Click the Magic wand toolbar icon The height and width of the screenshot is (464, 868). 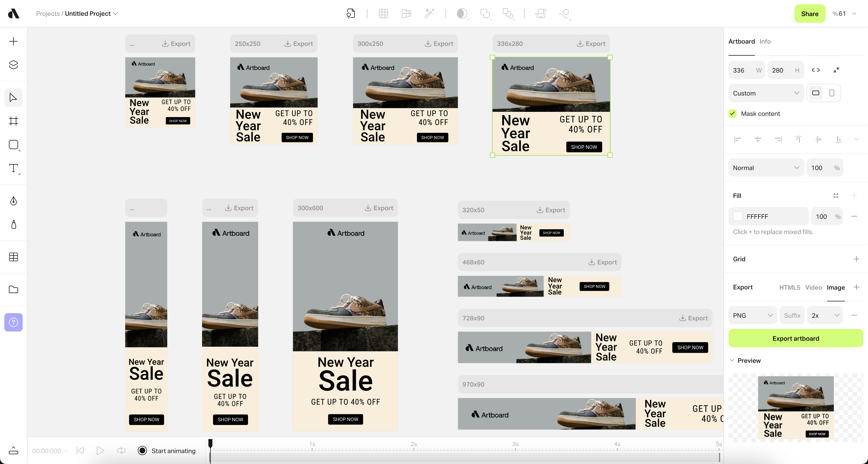click(429, 13)
